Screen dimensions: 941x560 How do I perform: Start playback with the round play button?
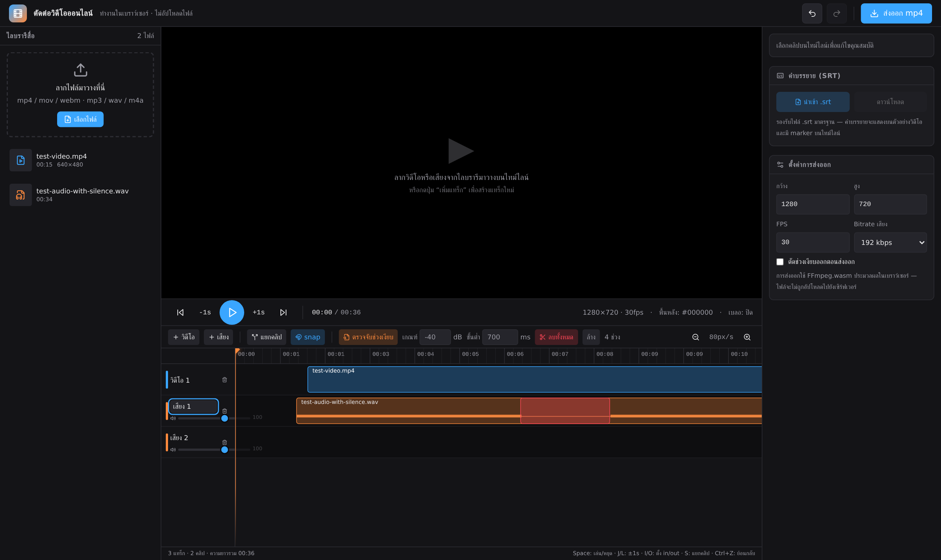[232, 312]
